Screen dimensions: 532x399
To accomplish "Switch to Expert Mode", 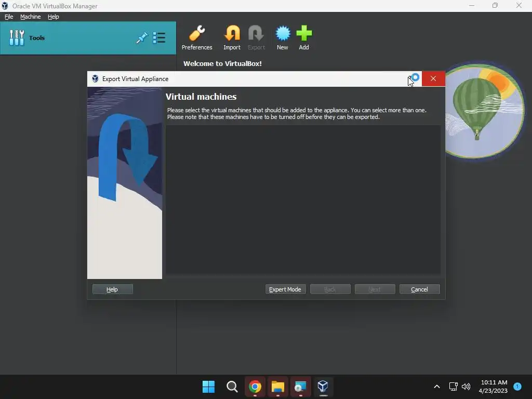I will pyautogui.click(x=285, y=289).
